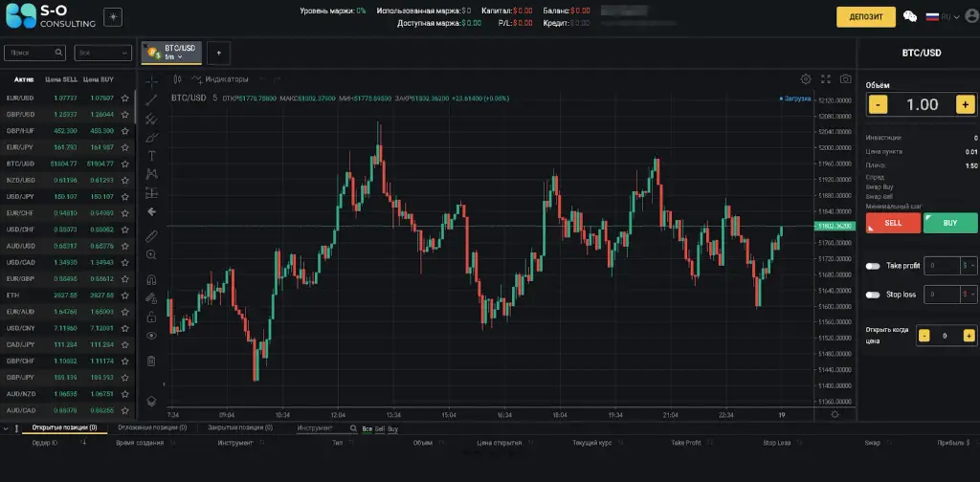980x482 pixels.
Task: Click the back arrow drawing tool
Action: click(x=151, y=211)
